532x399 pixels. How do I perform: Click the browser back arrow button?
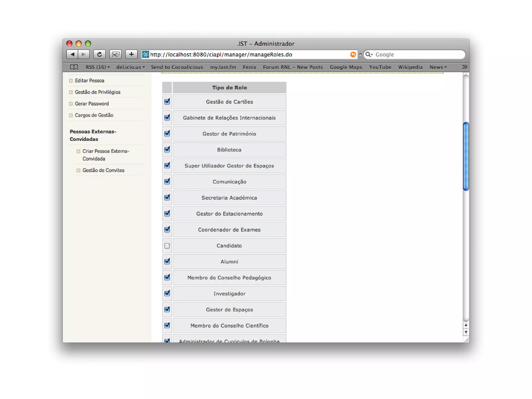pyautogui.click(x=72, y=54)
